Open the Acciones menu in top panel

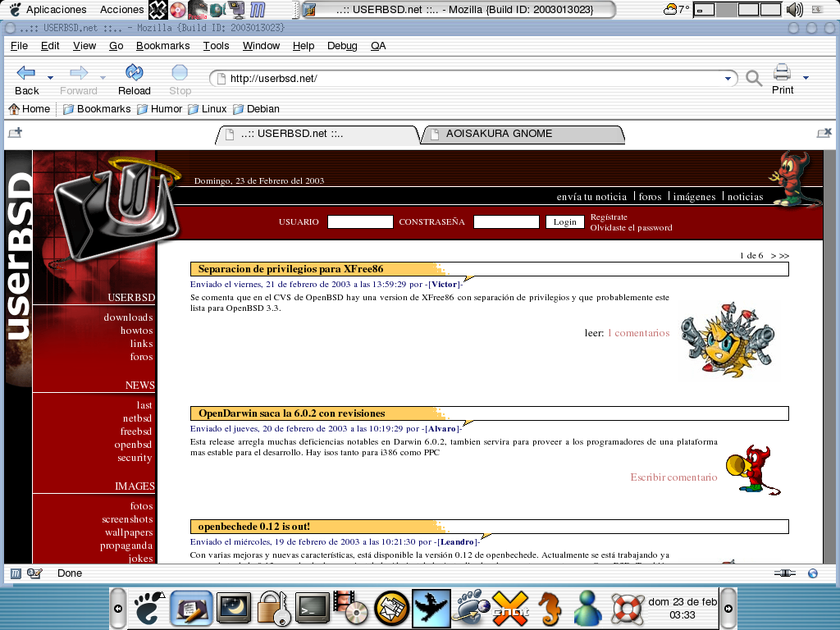[x=121, y=9]
